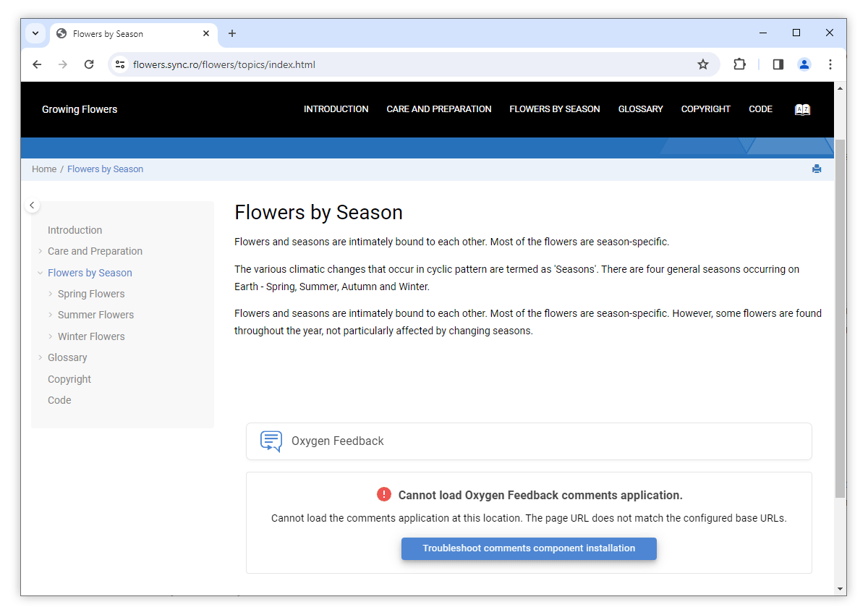Screen dimensions: 868x615
Task: Click the Oxygen Feedback header panel
Action: [x=529, y=441]
